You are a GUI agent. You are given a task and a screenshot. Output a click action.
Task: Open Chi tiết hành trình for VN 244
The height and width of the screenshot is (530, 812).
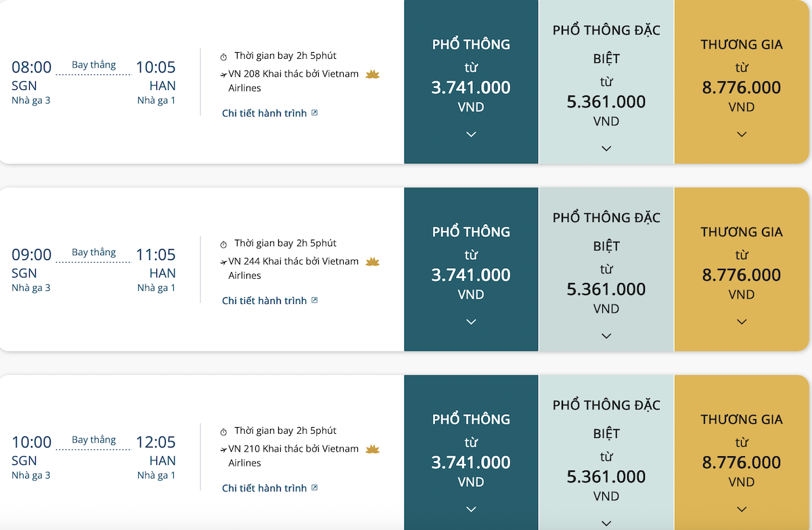[265, 300]
